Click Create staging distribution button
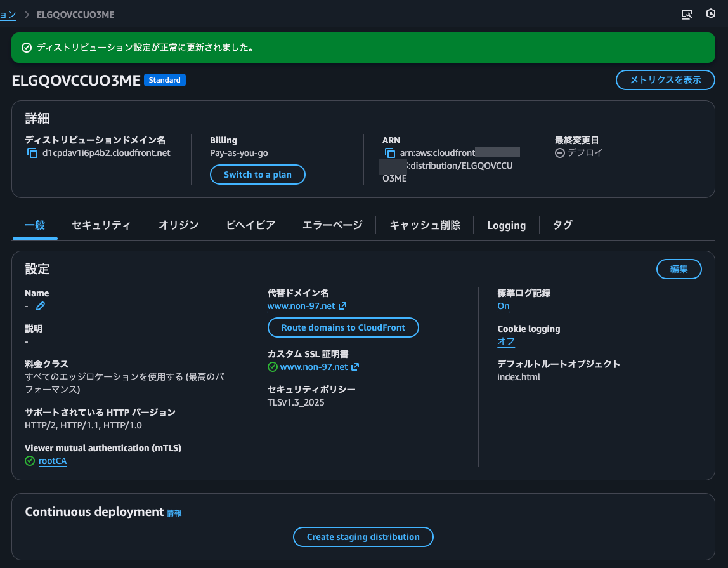The image size is (728, 568). pos(363,537)
